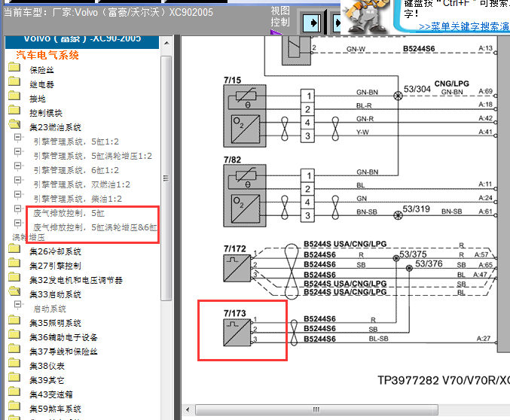Open the 接地 folder

pyautogui.click(x=38, y=99)
